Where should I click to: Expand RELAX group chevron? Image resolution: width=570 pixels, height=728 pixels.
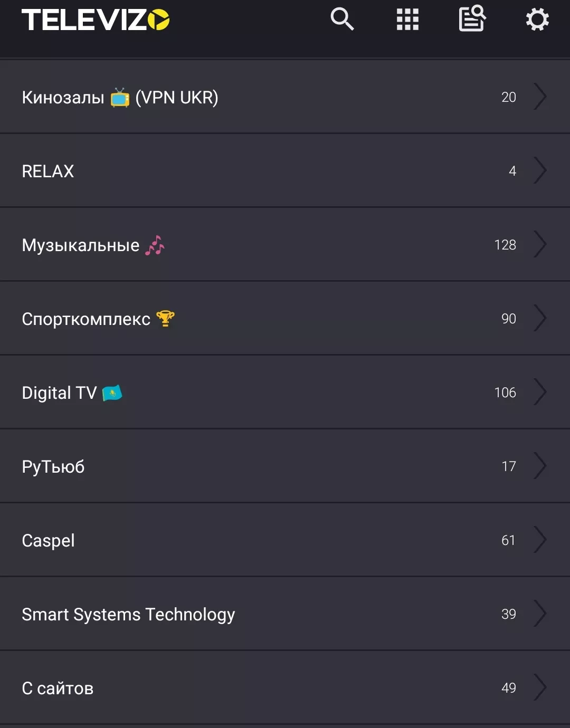pos(540,170)
